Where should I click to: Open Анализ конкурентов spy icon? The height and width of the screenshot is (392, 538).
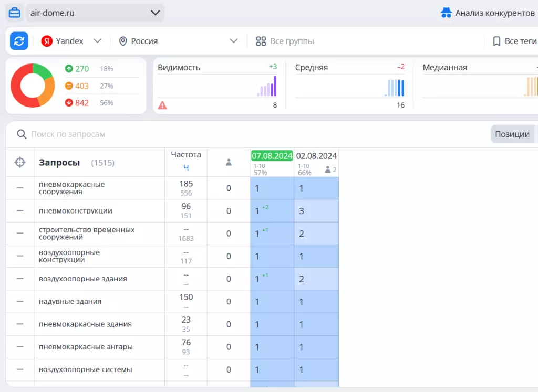click(446, 13)
